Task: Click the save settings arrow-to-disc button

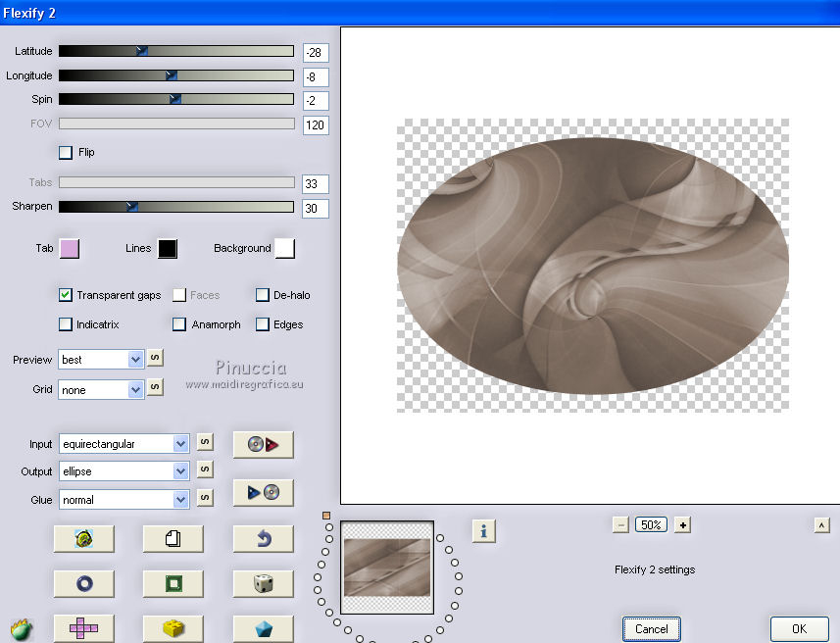Action: pos(263,492)
